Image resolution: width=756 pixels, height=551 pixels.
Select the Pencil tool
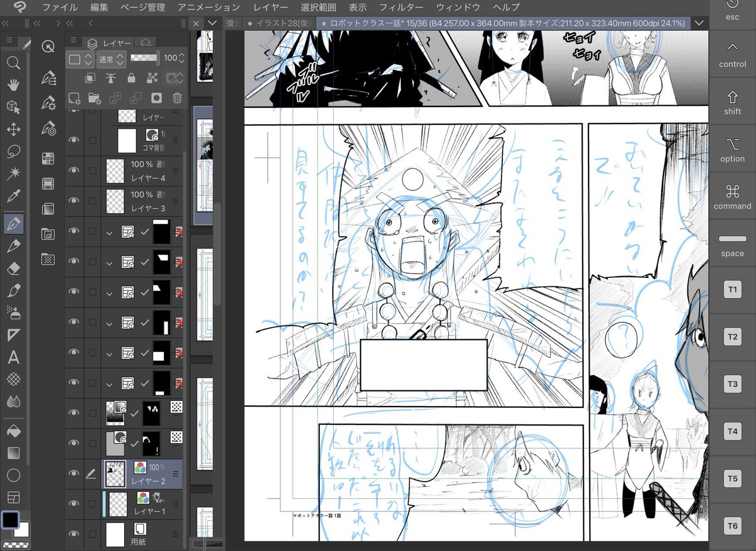click(x=13, y=246)
